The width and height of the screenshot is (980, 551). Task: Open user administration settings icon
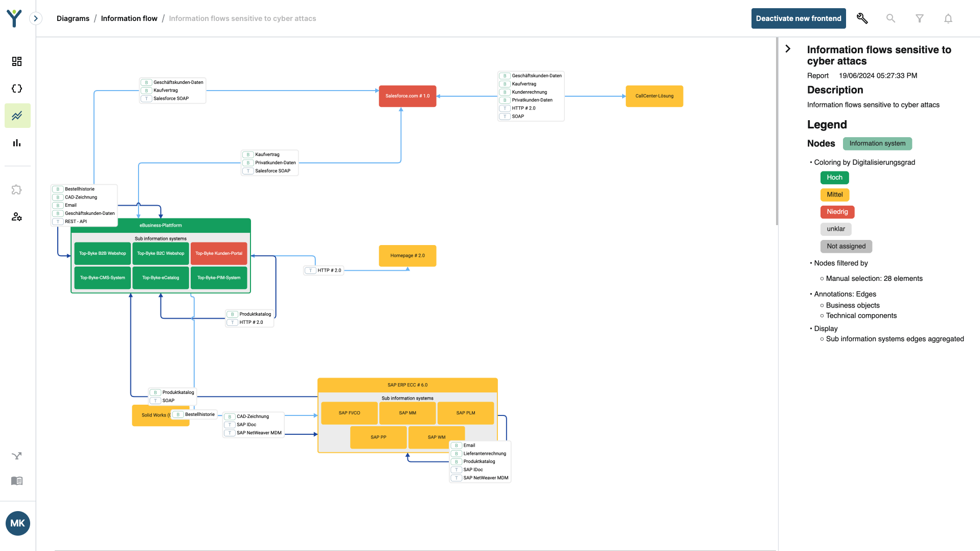point(17,217)
